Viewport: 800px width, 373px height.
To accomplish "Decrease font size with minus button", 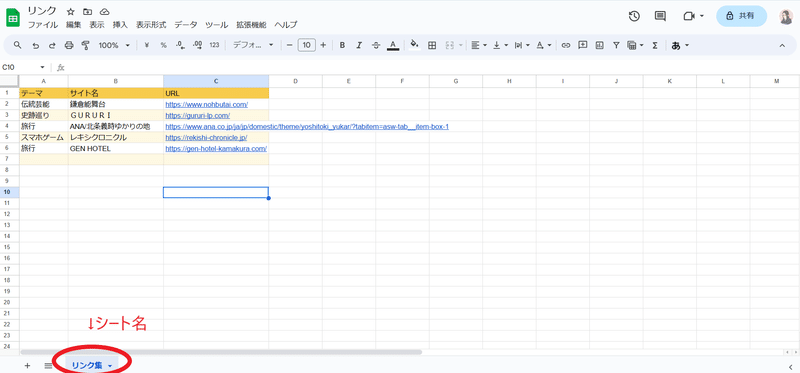I will (289, 45).
